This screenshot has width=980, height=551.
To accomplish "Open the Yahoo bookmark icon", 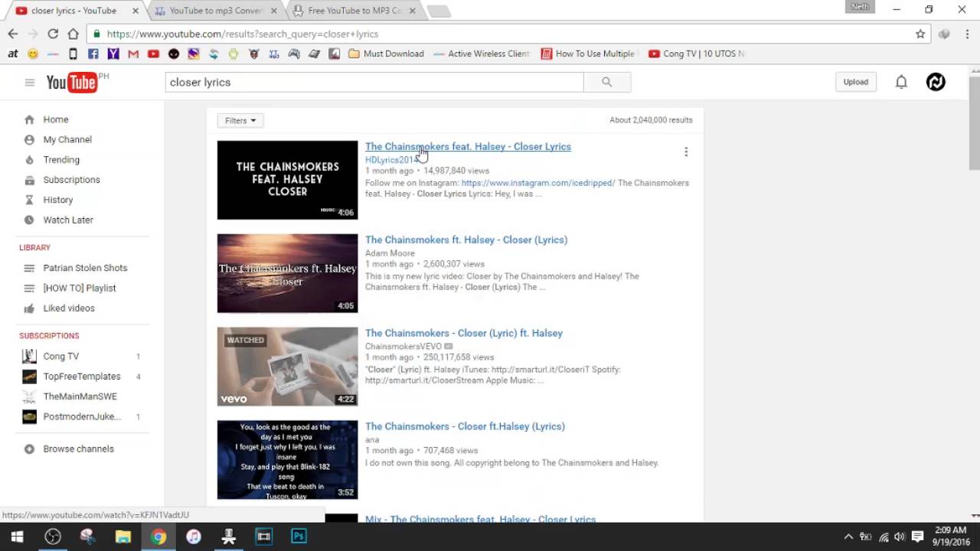I will click(113, 54).
